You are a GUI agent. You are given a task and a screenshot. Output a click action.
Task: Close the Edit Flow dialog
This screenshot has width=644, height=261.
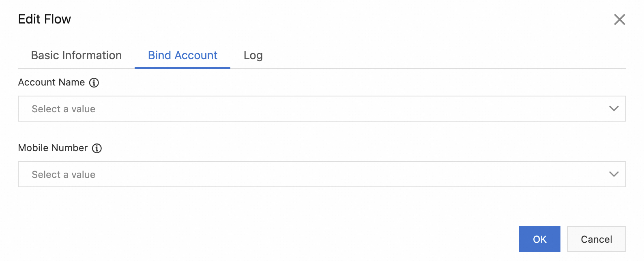[619, 19]
